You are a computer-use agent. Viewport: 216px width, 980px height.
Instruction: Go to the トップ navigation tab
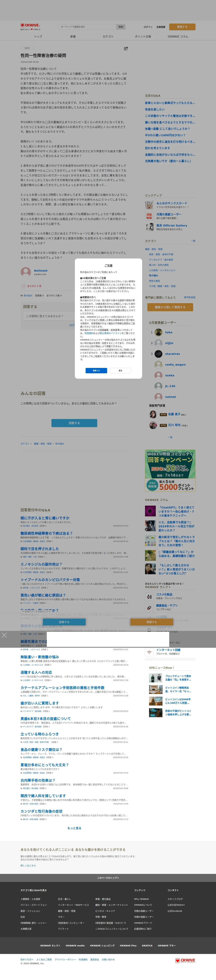click(x=38, y=36)
